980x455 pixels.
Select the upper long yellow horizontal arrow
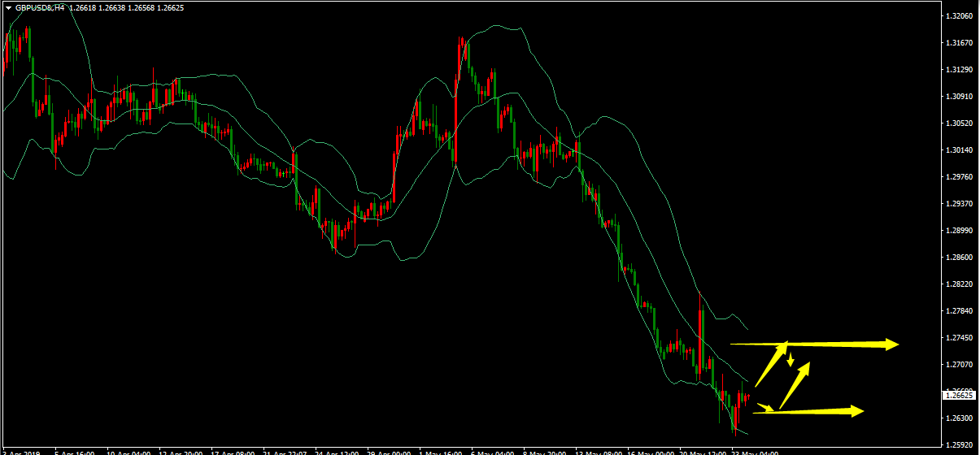[x=813, y=344]
